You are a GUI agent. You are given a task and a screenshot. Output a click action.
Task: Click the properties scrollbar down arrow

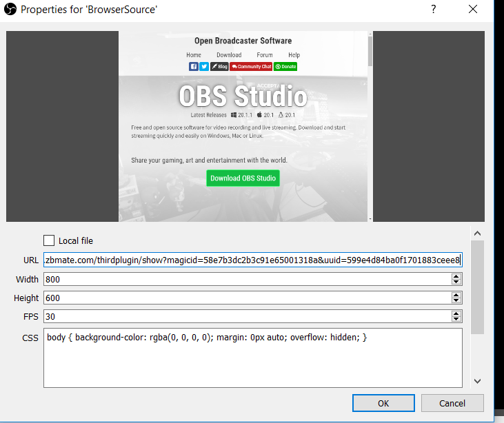(477, 381)
